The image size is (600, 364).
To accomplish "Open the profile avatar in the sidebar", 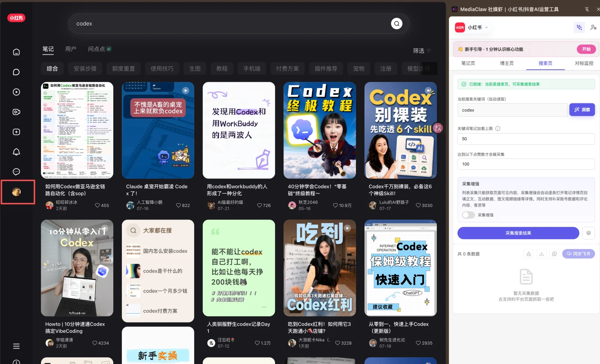I will click(16, 192).
